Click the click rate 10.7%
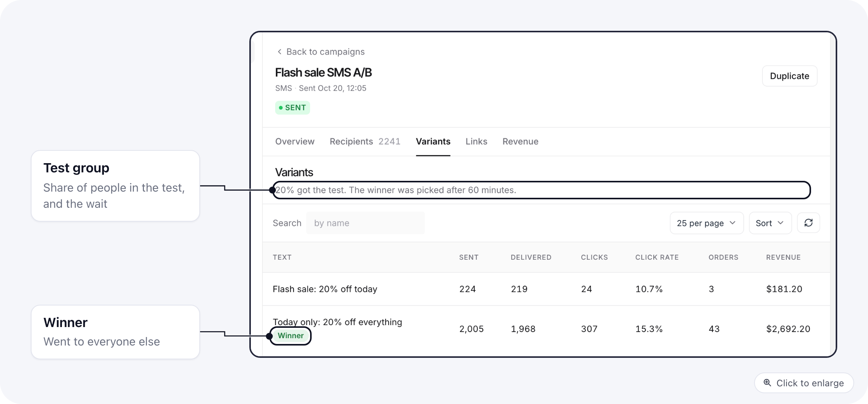Screen dimensions: 868x404 coord(649,289)
